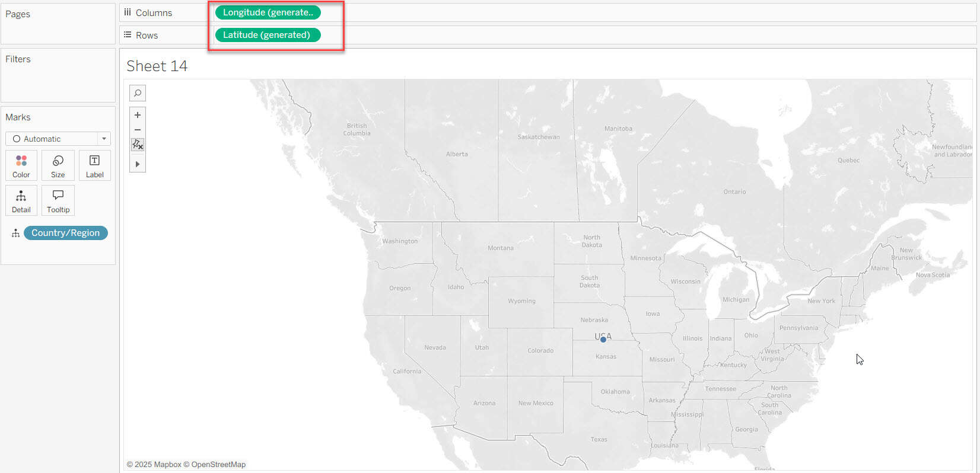The image size is (980, 473).
Task: Select the Longitude (generated) pill in Columns
Action: tap(268, 12)
